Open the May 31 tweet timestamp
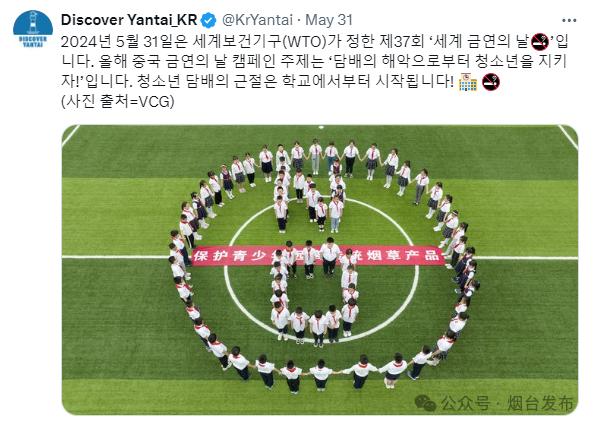The image size is (593, 427). click(x=329, y=20)
